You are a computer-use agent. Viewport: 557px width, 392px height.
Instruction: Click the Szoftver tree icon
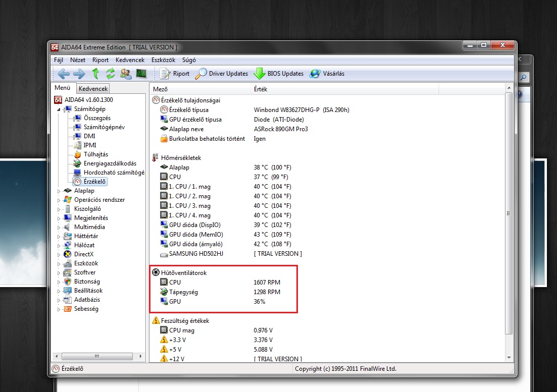pos(68,272)
